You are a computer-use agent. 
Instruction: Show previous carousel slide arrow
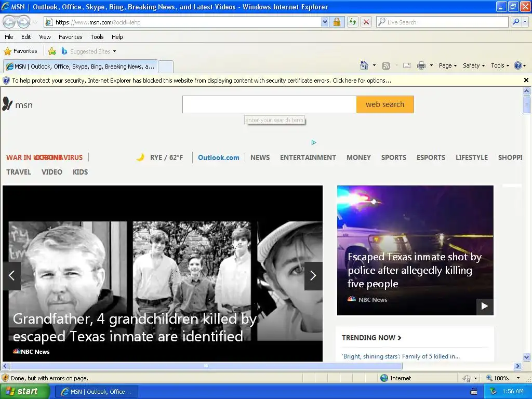(12, 276)
